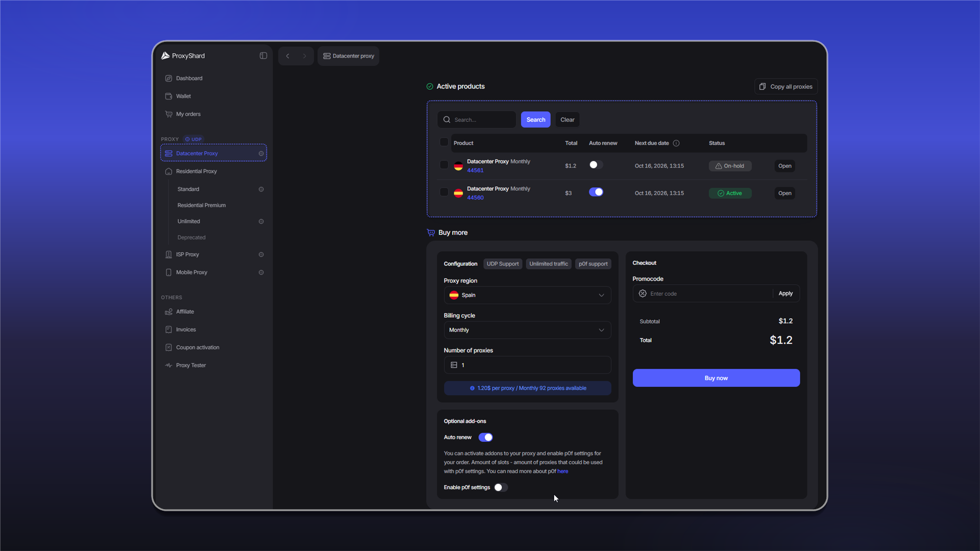Click Copy all proxies button
Image resolution: width=980 pixels, height=551 pixels.
click(786, 87)
